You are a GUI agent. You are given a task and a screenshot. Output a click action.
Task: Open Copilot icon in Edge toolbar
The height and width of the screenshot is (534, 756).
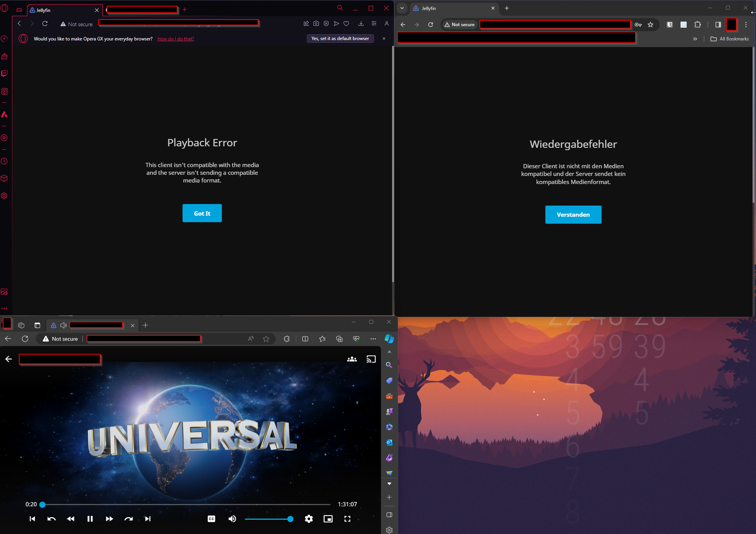click(389, 339)
